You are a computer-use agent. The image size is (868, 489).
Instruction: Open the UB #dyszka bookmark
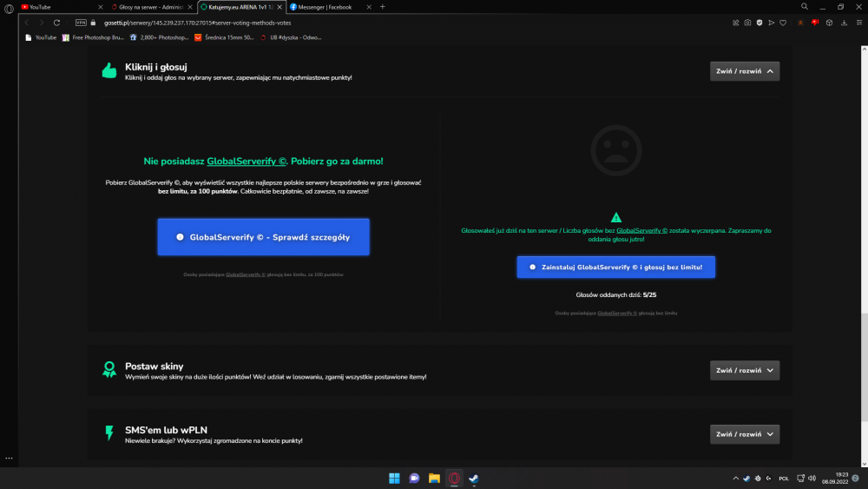pyautogui.click(x=291, y=37)
